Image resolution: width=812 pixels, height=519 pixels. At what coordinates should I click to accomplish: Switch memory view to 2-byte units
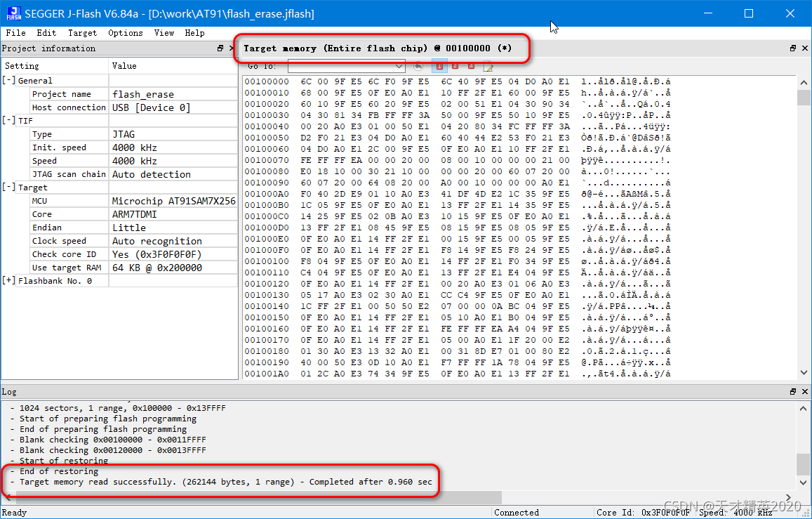pyautogui.click(x=455, y=66)
